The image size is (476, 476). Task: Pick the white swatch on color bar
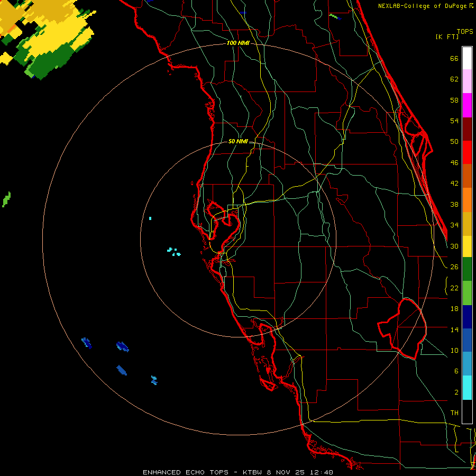[x=467, y=58]
